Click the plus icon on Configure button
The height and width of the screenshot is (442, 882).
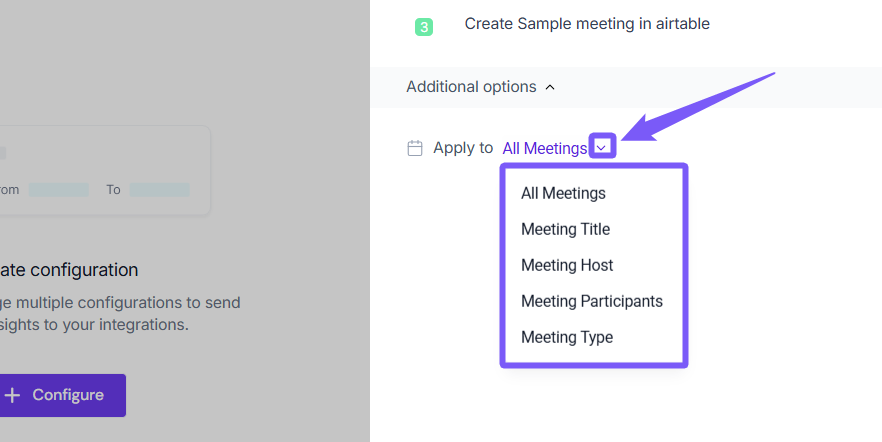pyautogui.click(x=12, y=395)
